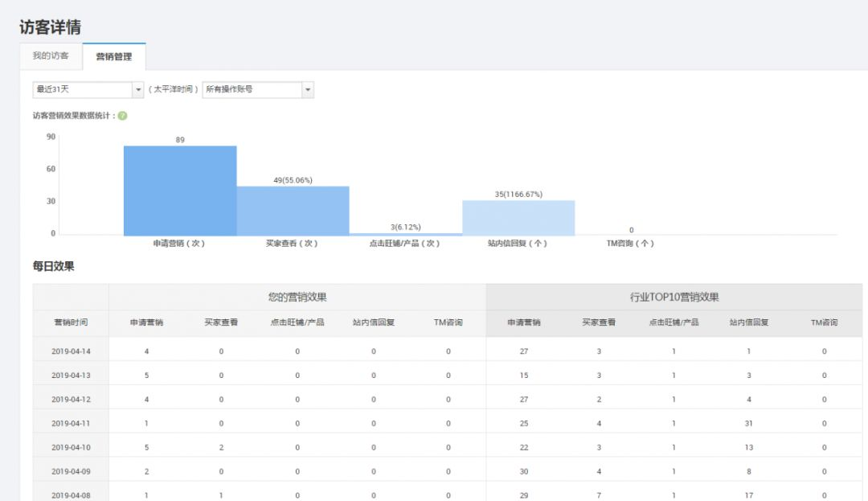
Task: Click the 访客详情 page title
Action: point(50,27)
